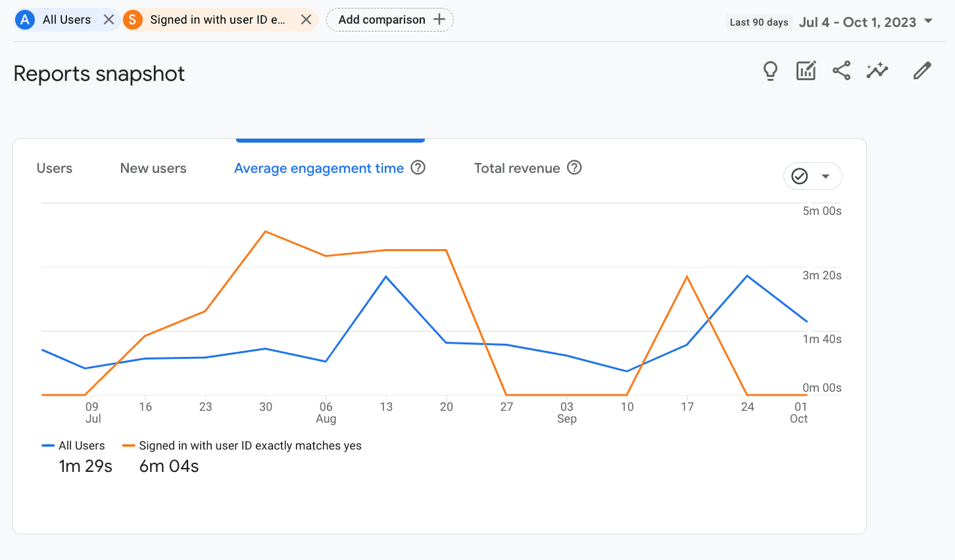Image resolution: width=955 pixels, height=560 pixels.
Task: Open the date range dropdown arrow
Action: coord(929,21)
